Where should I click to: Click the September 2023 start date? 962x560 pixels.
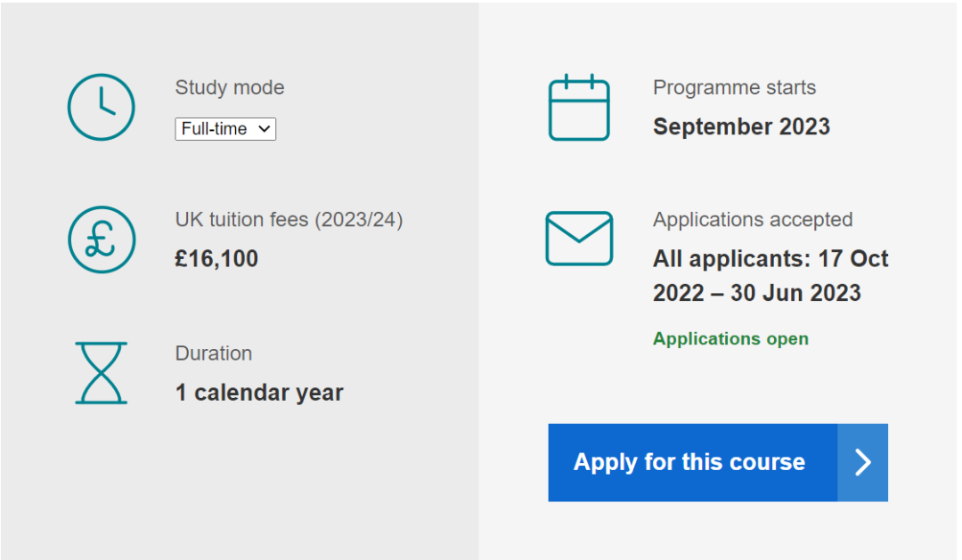pyautogui.click(x=741, y=127)
